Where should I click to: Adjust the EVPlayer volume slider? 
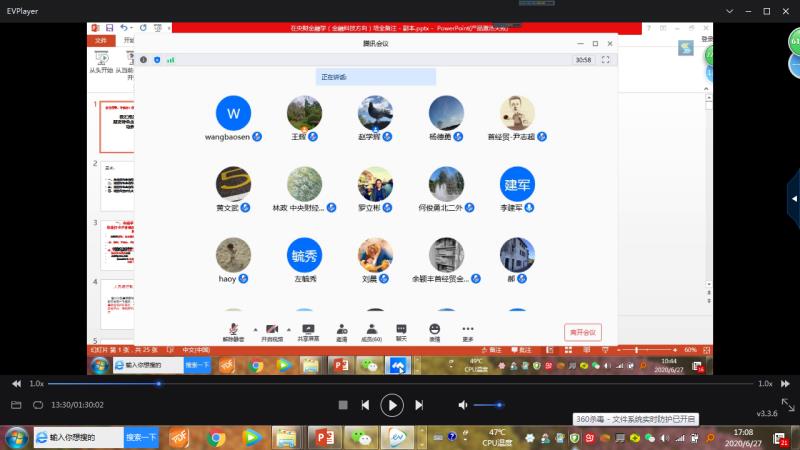point(488,405)
